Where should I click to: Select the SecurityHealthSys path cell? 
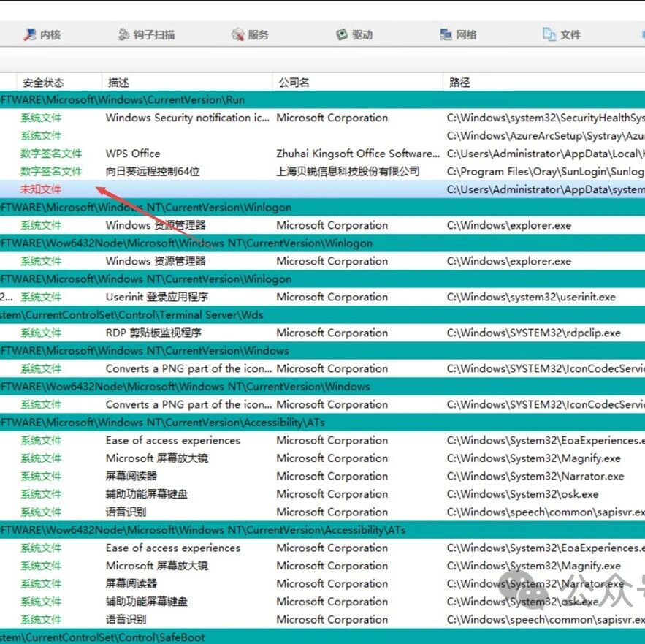[546, 118]
